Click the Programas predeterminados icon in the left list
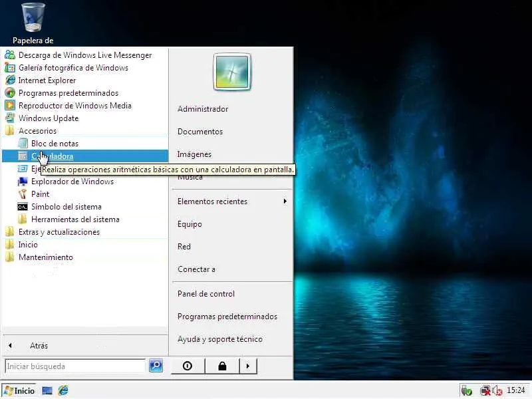Screen dimensions: 532x399 click(x=10, y=92)
